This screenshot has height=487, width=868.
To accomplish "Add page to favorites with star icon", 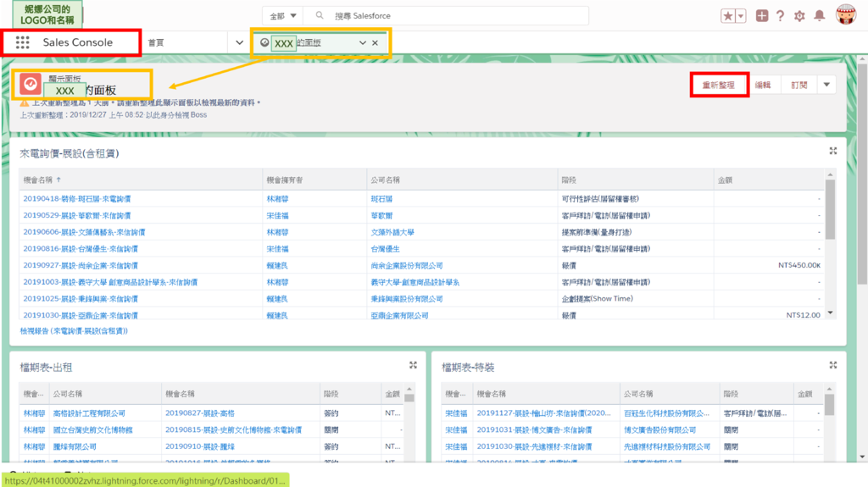I will coord(727,16).
